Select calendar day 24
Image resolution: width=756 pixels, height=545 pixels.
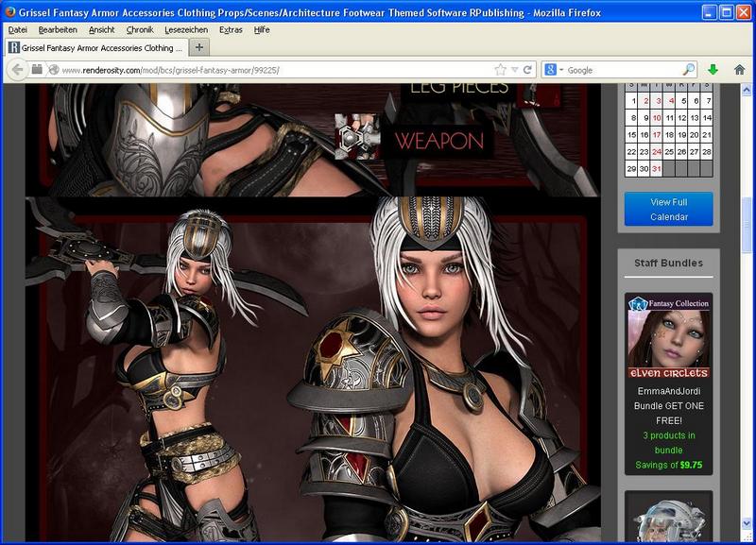pos(657,152)
